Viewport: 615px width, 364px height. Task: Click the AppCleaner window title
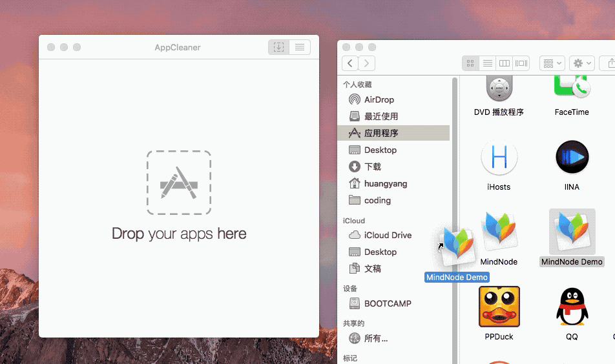coord(177,47)
